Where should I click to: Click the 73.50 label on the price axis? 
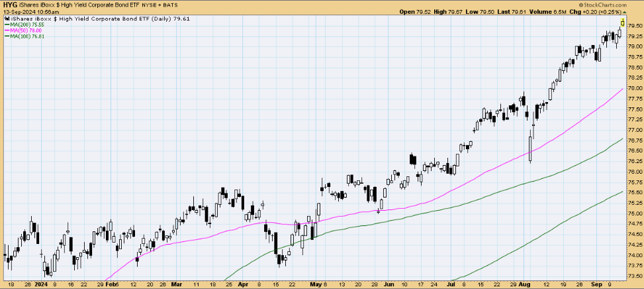pyautogui.click(x=635, y=276)
